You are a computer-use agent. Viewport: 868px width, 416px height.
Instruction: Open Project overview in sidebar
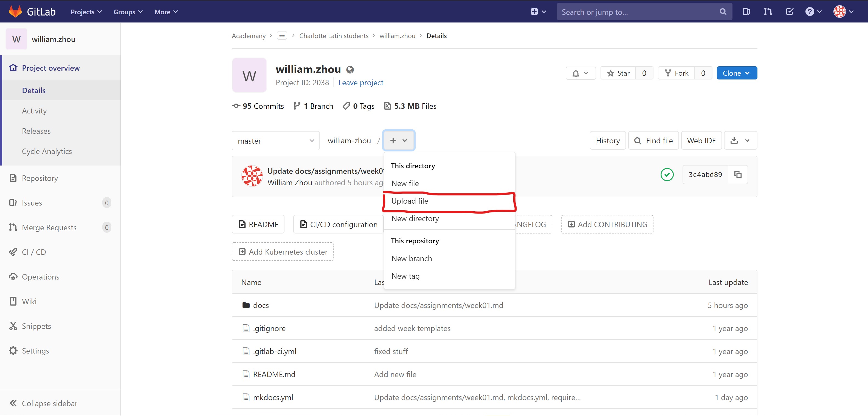click(61, 68)
